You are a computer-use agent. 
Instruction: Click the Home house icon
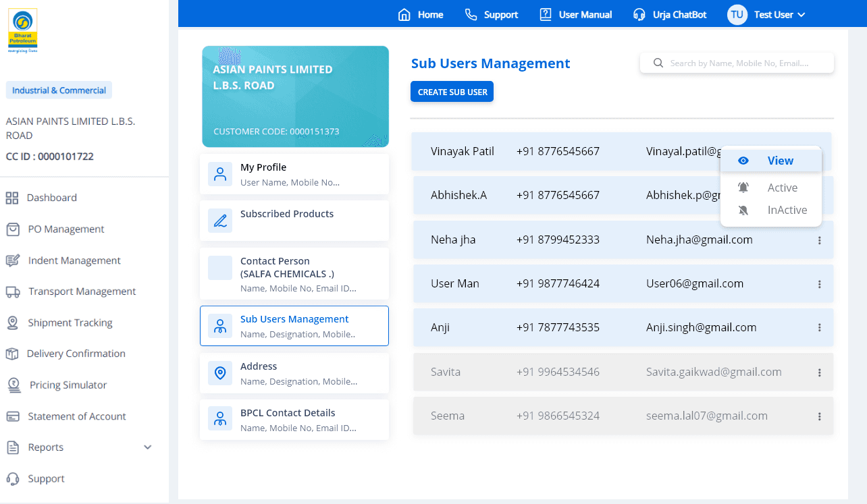404,15
